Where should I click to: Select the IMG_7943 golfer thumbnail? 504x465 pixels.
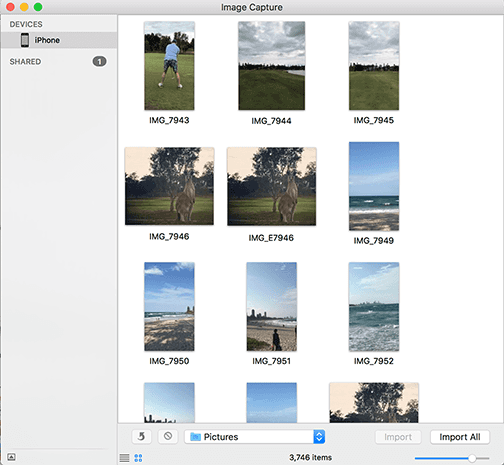[169, 66]
